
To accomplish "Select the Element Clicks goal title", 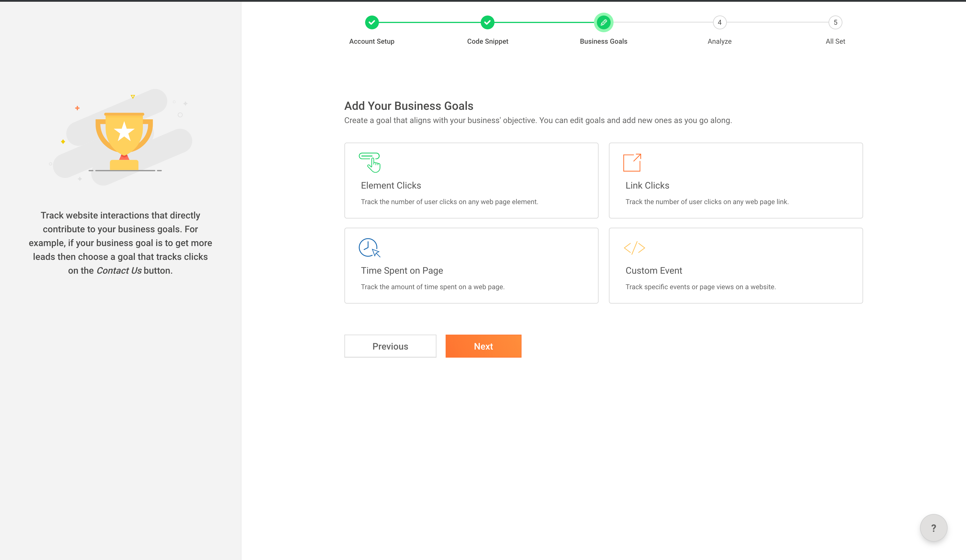I will pyautogui.click(x=391, y=185).
